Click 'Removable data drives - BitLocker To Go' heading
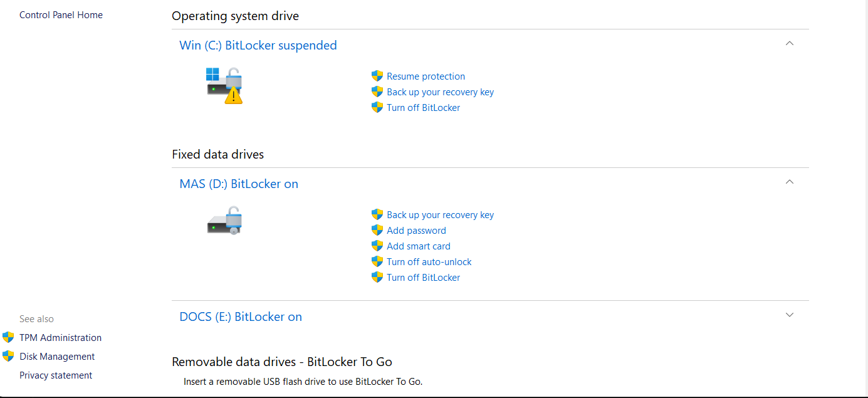The image size is (868, 398). tap(282, 362)
